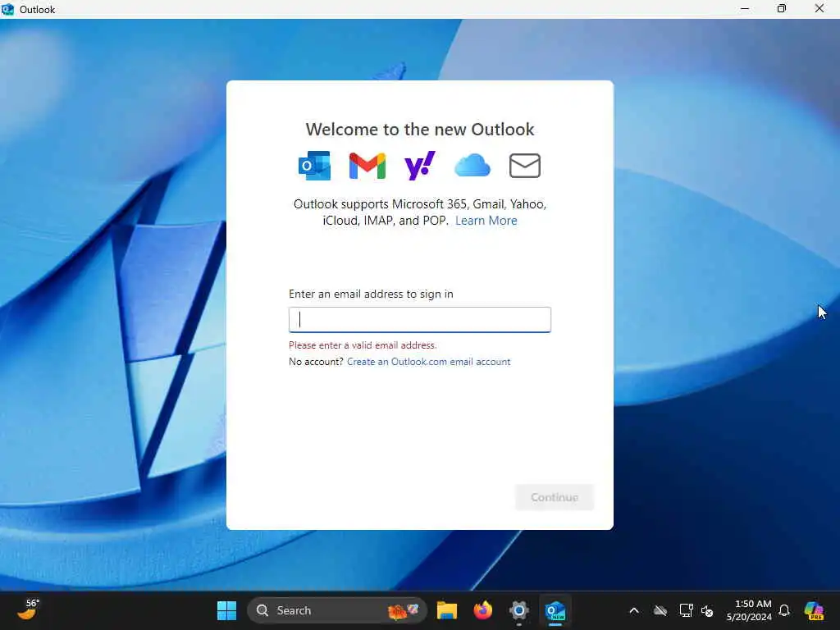Click the Outlook app icon in the title bar
This screenshot has width=840, height=630.
tap(8, 9)
